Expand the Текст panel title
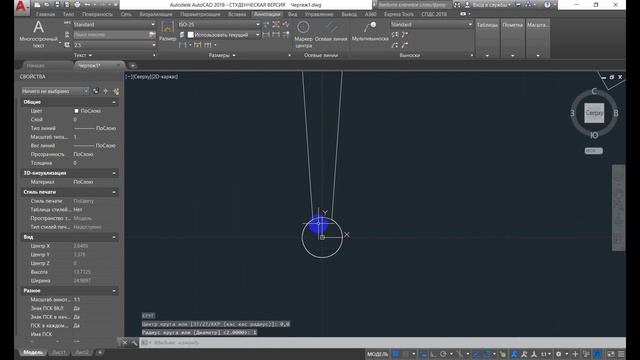 [82, 55]
